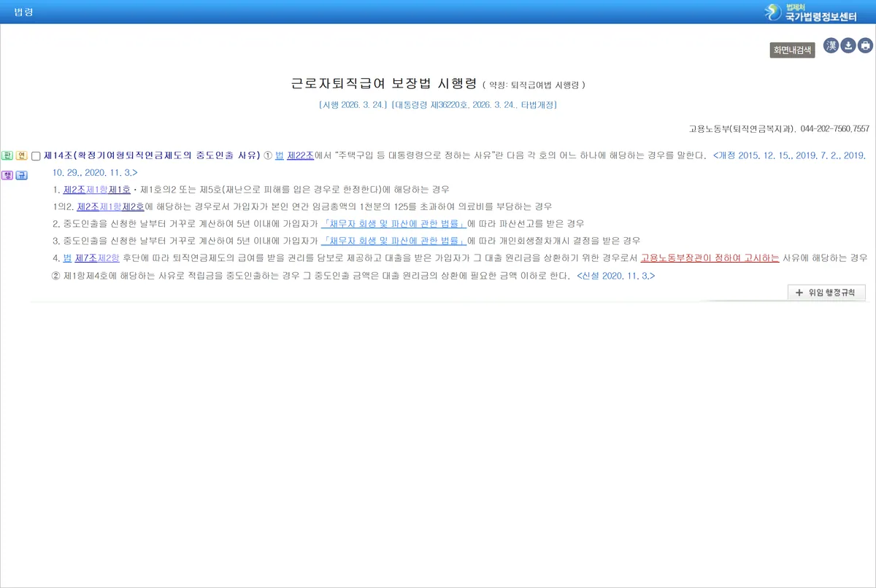
Task: Click title 근로자퇴직급여 보장법 시행령
Action: (x=383, y=84)
